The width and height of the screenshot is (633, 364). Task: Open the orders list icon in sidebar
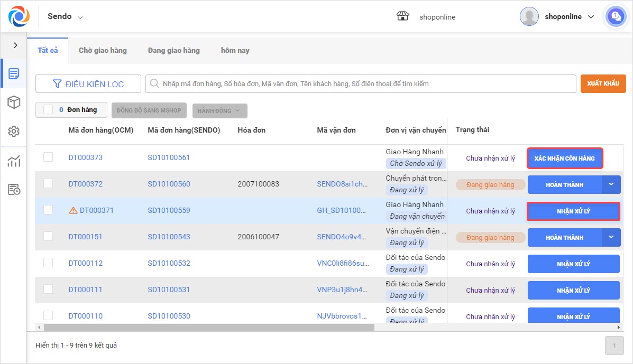14,73
